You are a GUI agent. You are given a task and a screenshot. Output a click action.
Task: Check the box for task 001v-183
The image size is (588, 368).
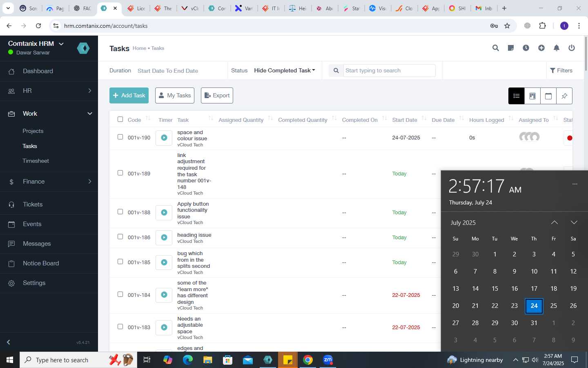[x=120, y=327]
